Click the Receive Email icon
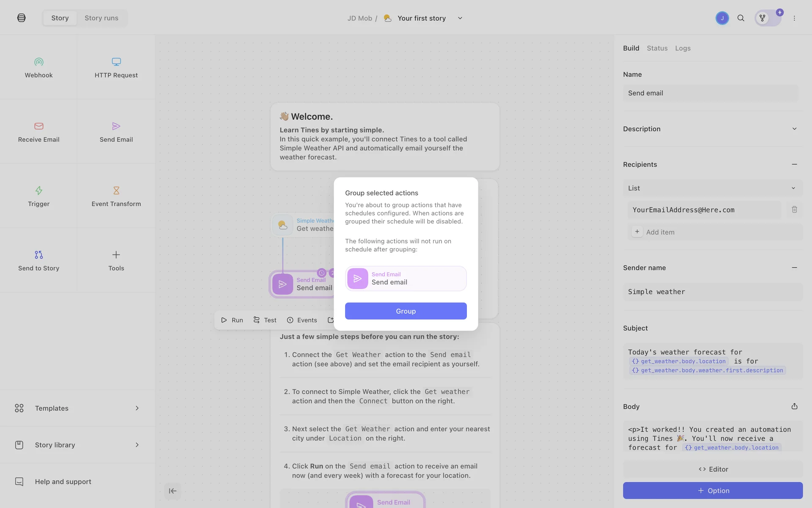The image size is (812, 508). pos(38,126)
